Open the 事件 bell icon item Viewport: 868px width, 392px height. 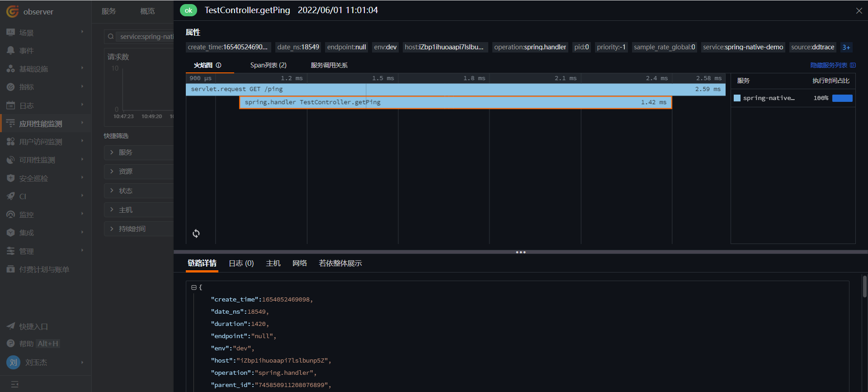[x=11, y=51]
